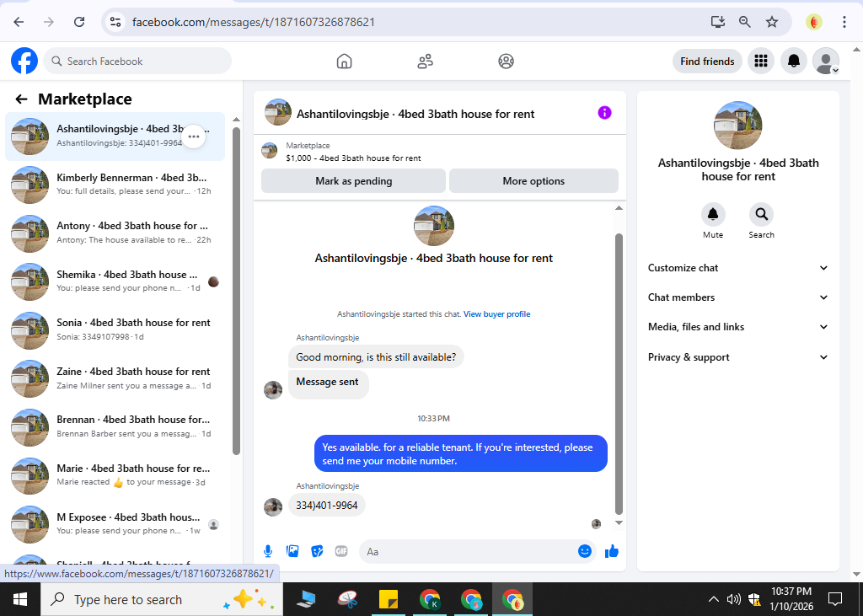Click the listing thumbnail in right panel
This screenshot has width=863, height=616.
737,125
